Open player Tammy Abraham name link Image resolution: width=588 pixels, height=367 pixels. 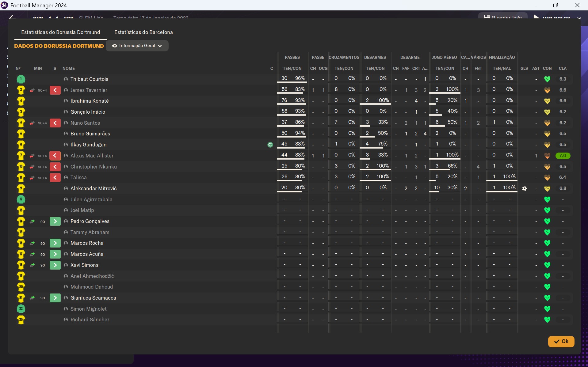click(x=90, y=233)
